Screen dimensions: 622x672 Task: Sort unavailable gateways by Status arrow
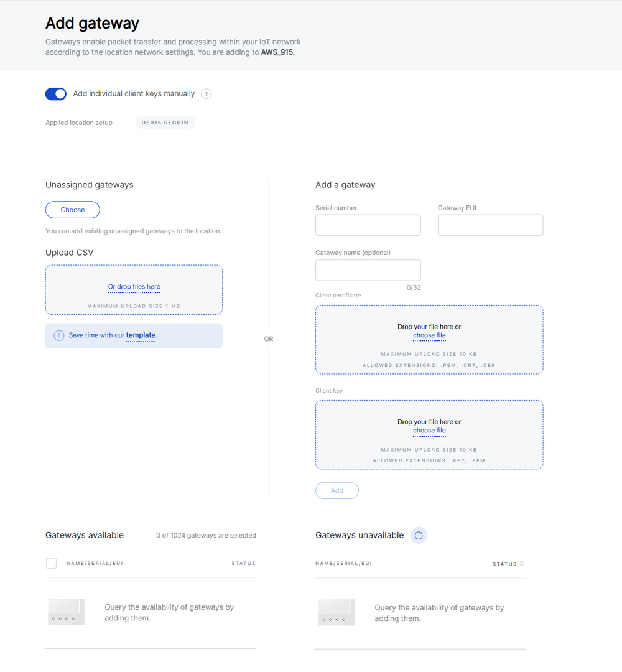pos(521,564)
